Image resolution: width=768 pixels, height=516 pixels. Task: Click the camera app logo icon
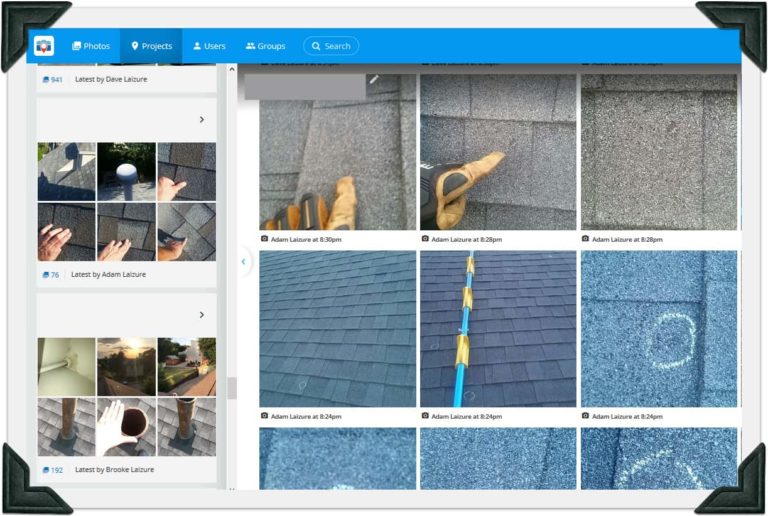coord(44,46)
